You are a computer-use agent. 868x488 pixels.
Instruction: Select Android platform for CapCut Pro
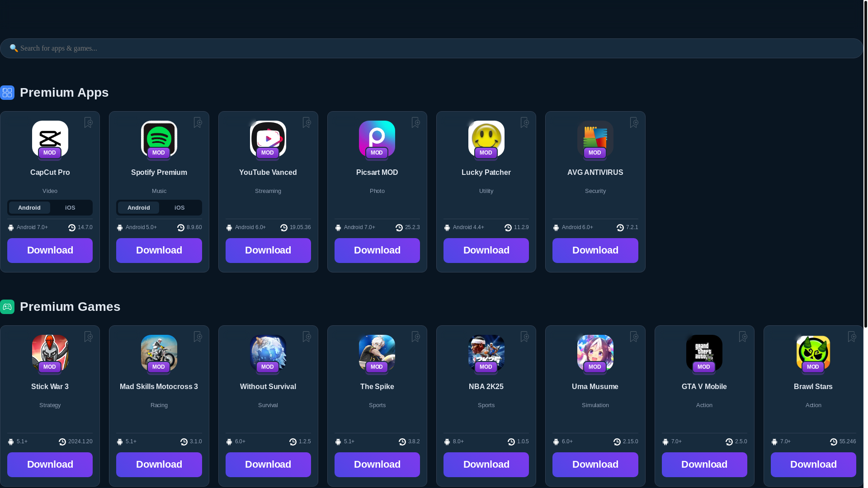29,208
